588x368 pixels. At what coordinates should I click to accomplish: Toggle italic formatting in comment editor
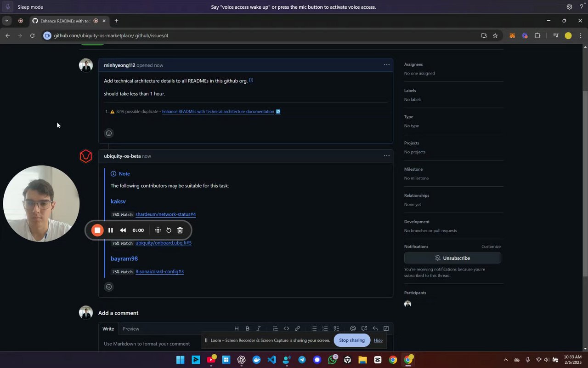[x=259, y=328]
